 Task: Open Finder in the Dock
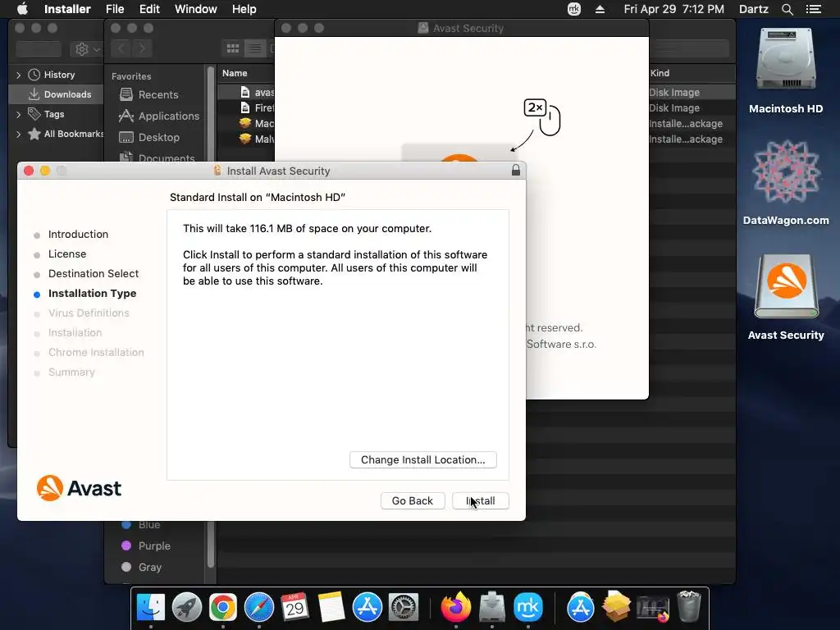coord(151,607)
